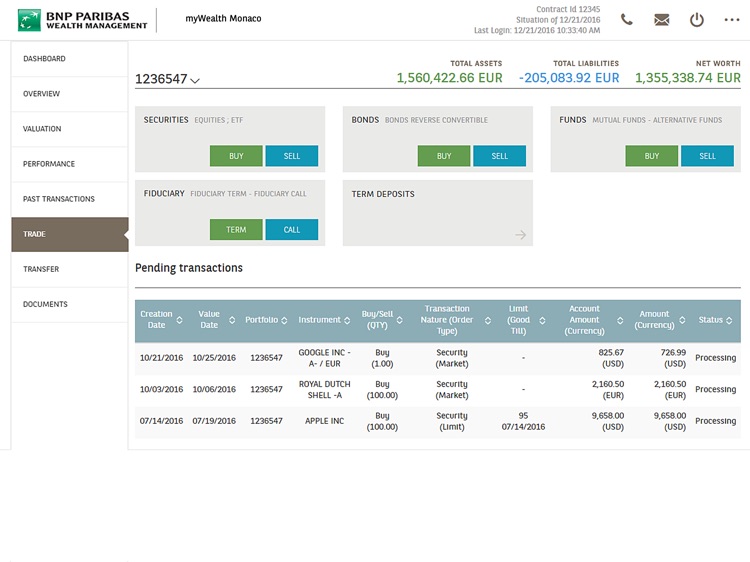Viewport: 750px width, 562px height.
Task: Click Buy under Securities
Action: 236,156
